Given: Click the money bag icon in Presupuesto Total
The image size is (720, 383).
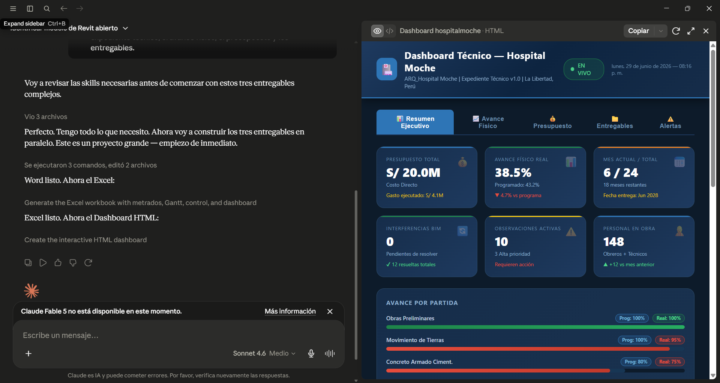Looking at the screenshot, I should (x=462, y=162).
